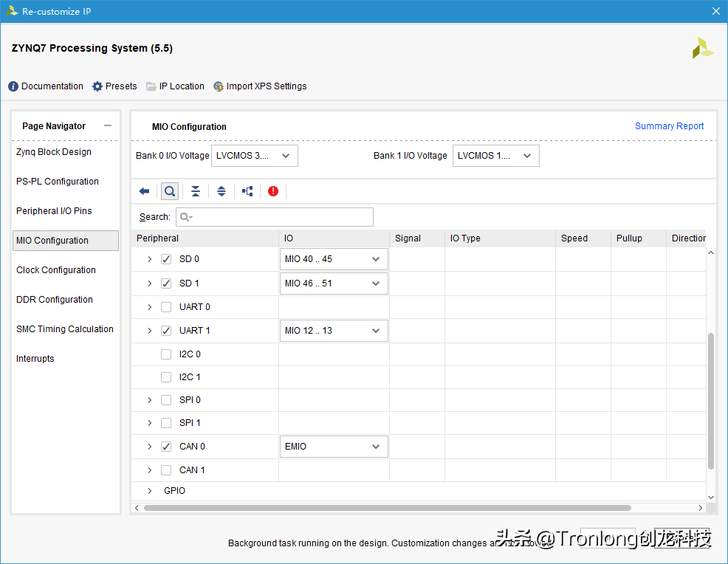This screenshot has height=564, width=728.
Task: Open the Bank 0 I/O Voltage dropdown
Action: click(255, 156)
